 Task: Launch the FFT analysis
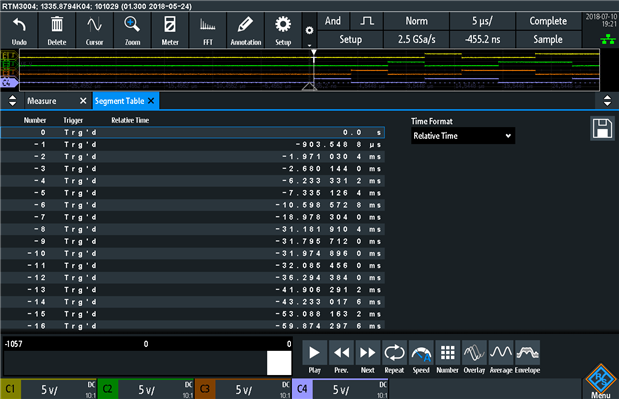(208, 30)
